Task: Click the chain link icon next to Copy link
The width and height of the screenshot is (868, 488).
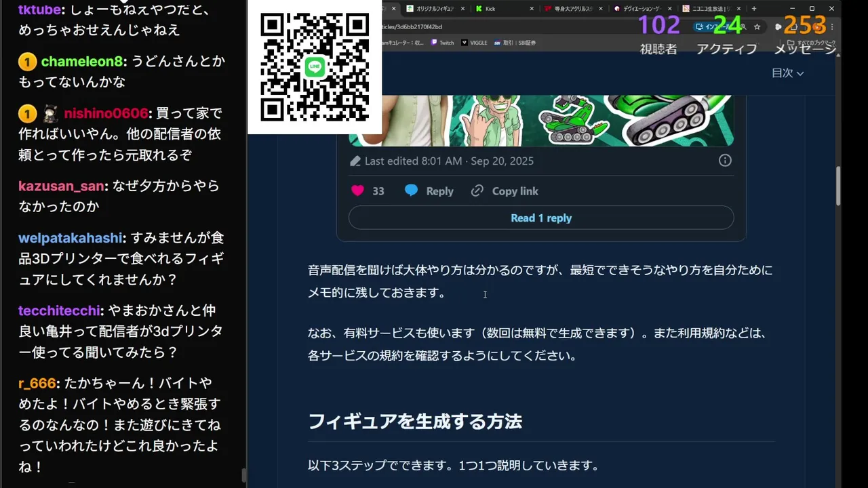Action: pos(477,191)
